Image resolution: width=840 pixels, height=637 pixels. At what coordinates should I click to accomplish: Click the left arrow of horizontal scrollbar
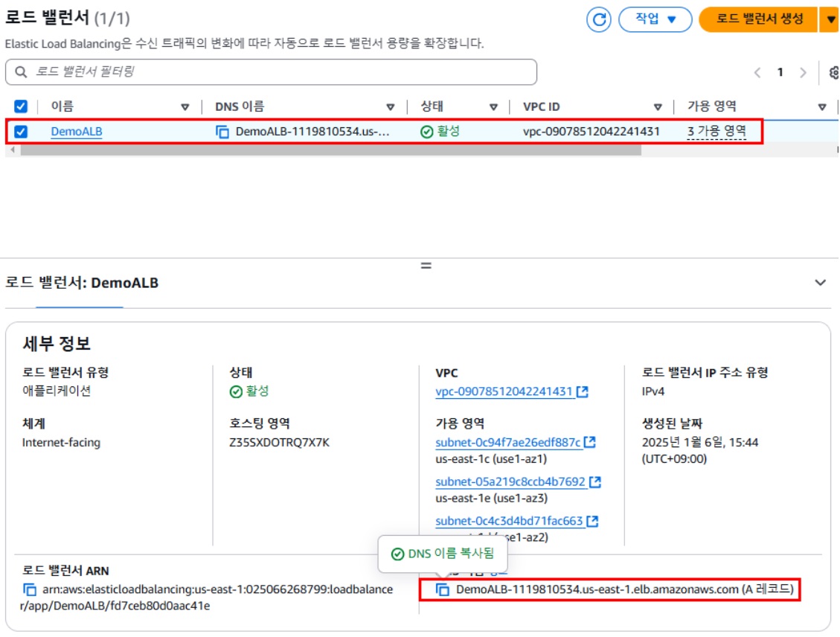(13, 150)
